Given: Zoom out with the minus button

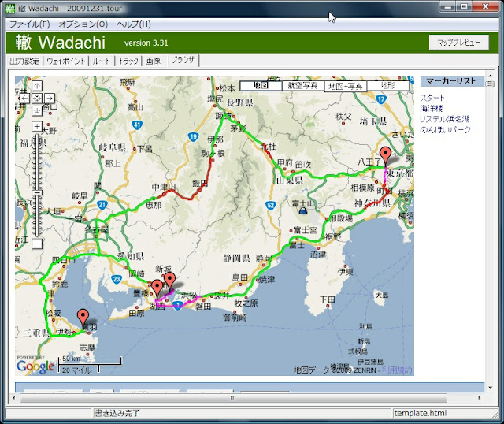Looking at the screenshot, I should pos(37,244).
